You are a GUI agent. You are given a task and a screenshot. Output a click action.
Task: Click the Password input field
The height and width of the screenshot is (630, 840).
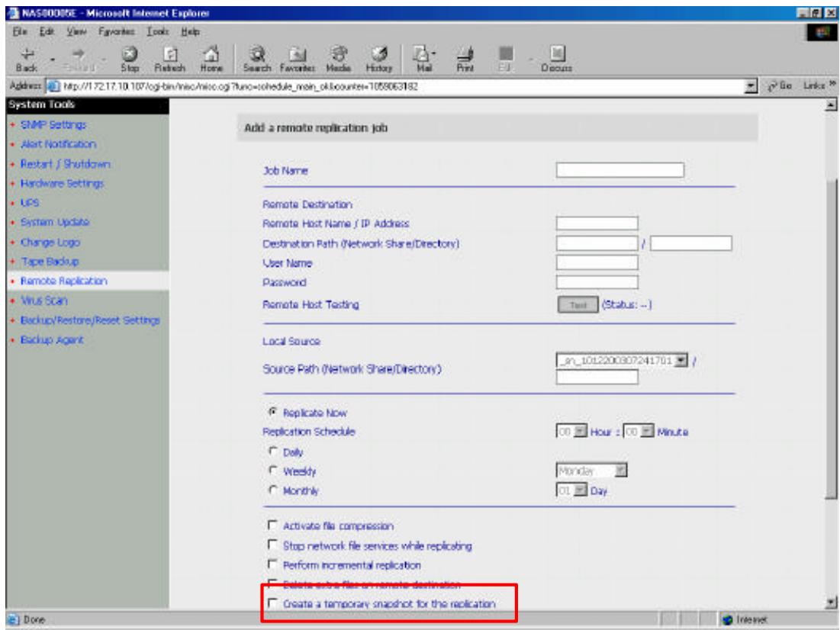(597, 281)
